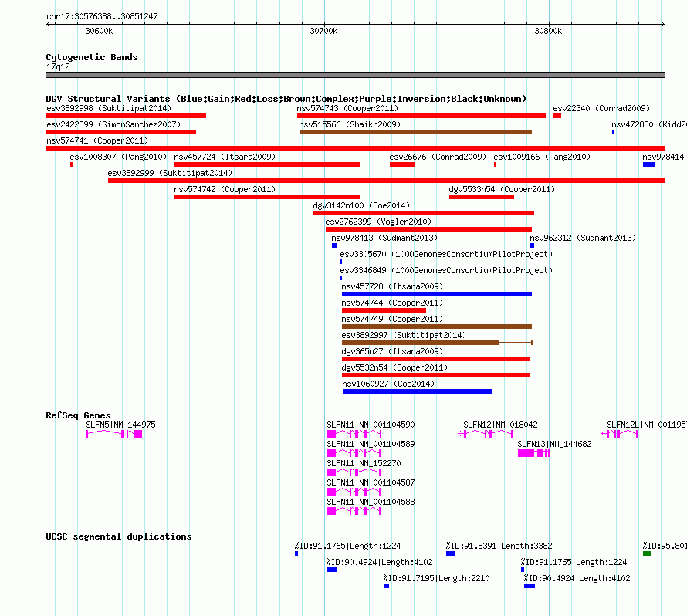
Task: Click the Cytogenetic Bands track title
Action: click(92, 57)
